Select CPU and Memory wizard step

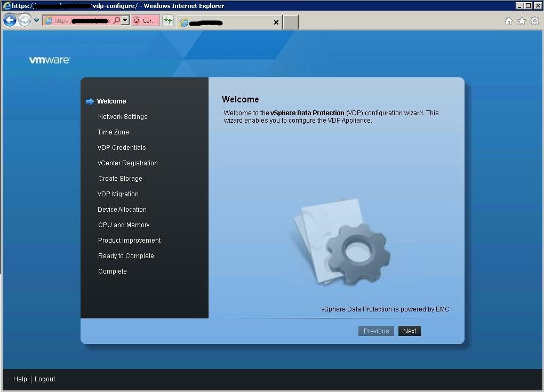124,225
